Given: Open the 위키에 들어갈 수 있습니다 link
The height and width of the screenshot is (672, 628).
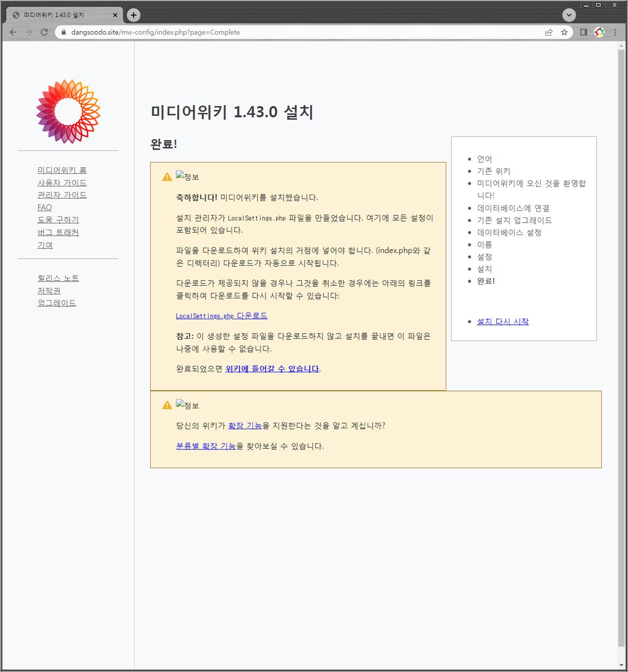Looking at the screenshot, I should tap(272, 369).
